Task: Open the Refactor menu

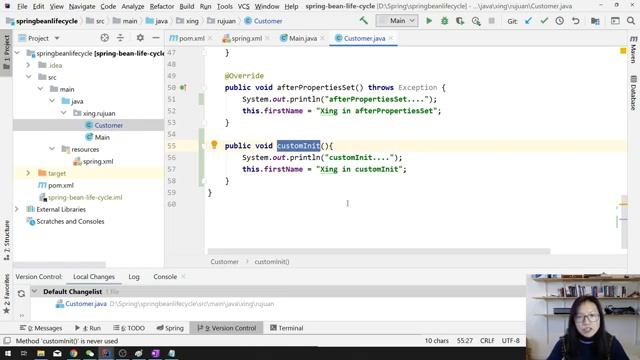Action: tap(162, 7)
